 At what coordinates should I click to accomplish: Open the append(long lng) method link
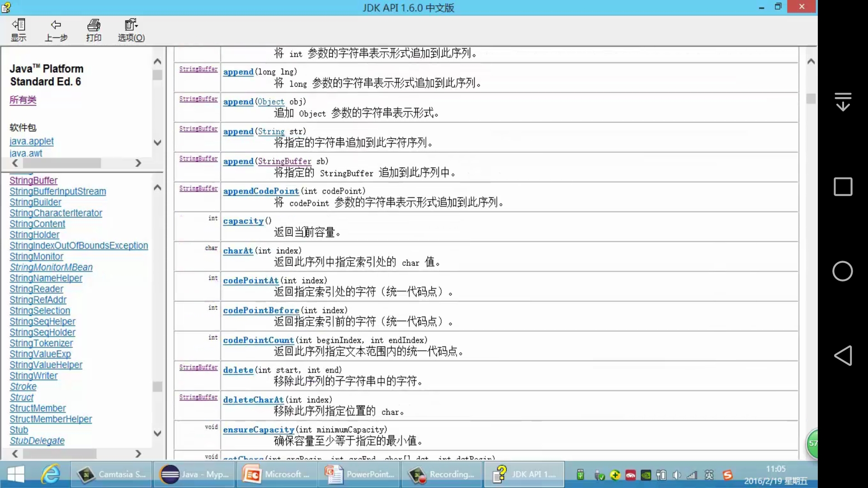pos(238,72)
